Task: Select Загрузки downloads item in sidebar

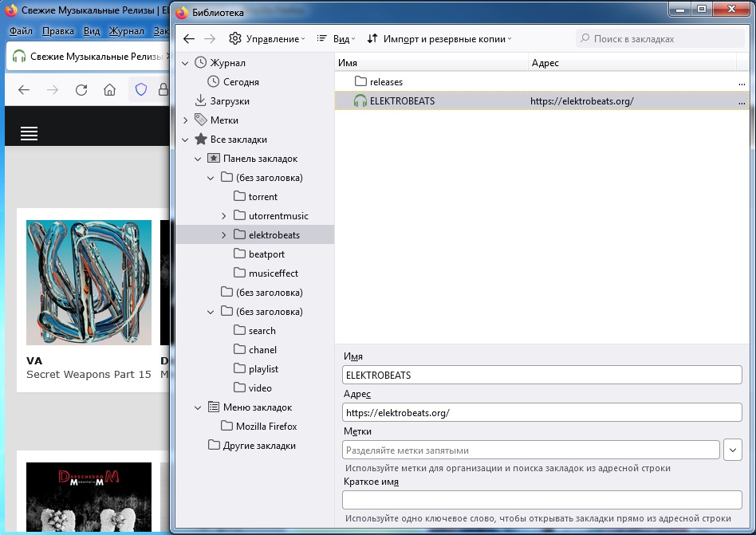Action: coord(229,101)
